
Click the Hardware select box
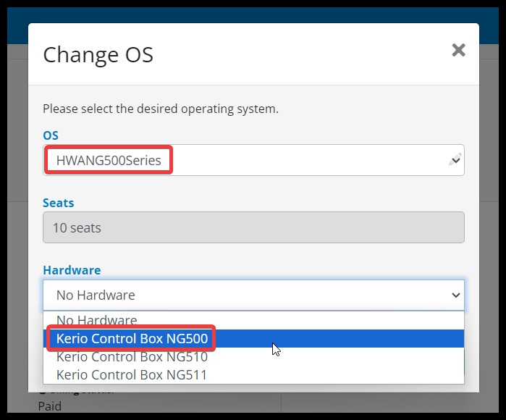pos(246,295)
